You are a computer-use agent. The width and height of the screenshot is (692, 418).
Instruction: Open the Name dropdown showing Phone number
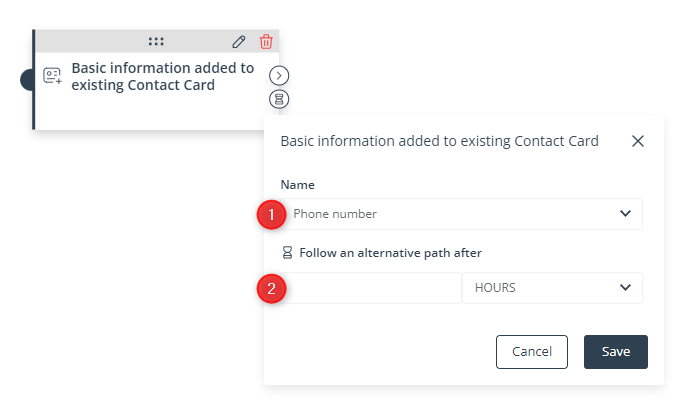tap(462, 214)
